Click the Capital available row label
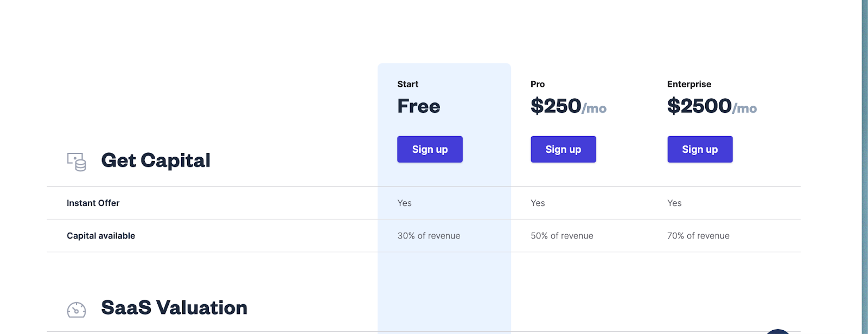Screen dimensions: 868x334 click(101, 236)
